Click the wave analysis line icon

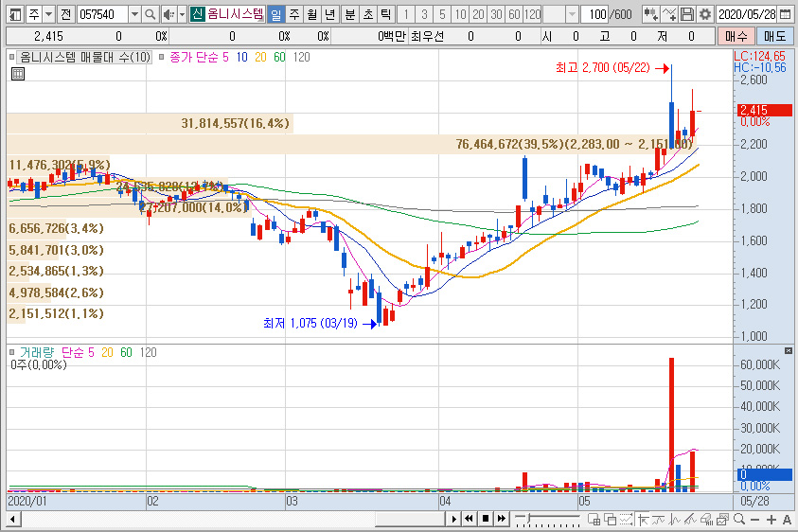[x=674, y=520]
